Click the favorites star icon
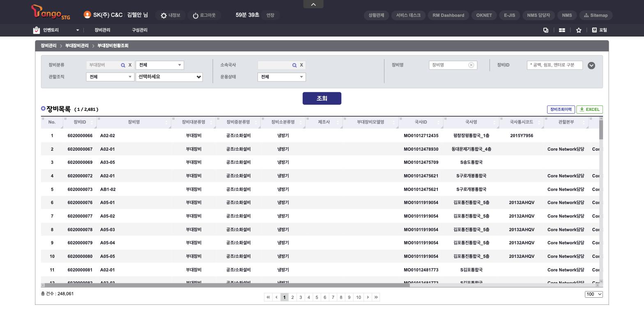This screenshot has width=644, height=317. 579,30
